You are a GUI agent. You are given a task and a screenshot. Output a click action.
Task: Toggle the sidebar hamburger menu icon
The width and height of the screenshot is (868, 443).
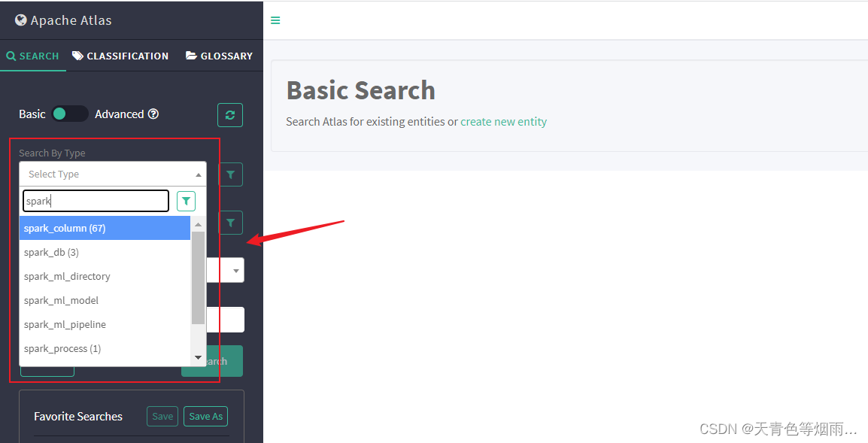tap(275, 20)
